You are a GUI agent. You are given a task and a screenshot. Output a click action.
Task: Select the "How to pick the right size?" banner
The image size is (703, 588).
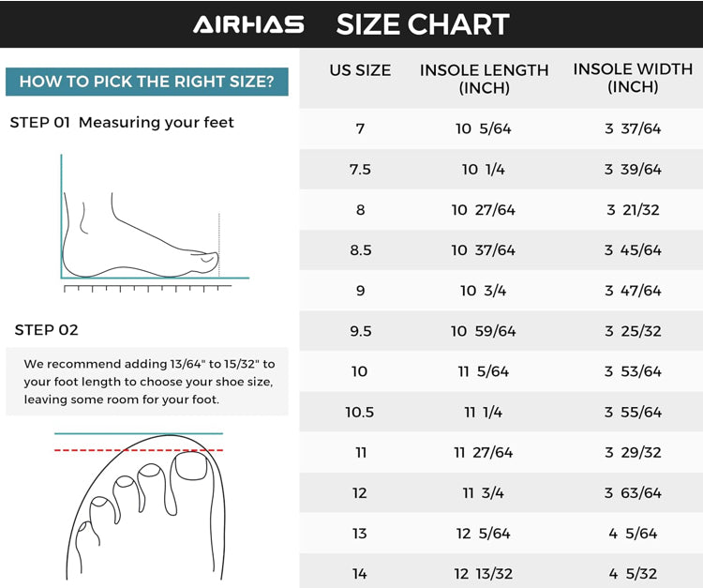coord(147,82)
